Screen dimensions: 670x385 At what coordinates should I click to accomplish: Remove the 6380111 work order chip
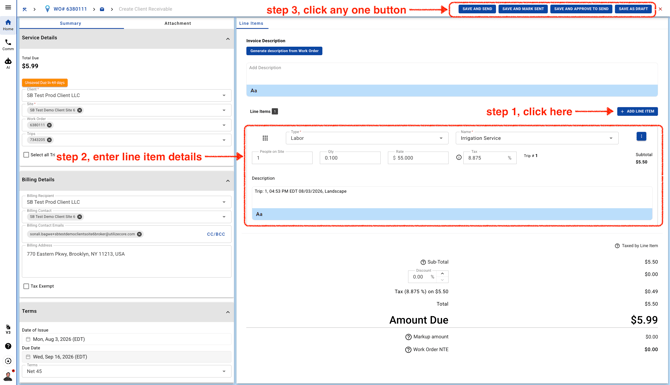[x=50, y=125]
